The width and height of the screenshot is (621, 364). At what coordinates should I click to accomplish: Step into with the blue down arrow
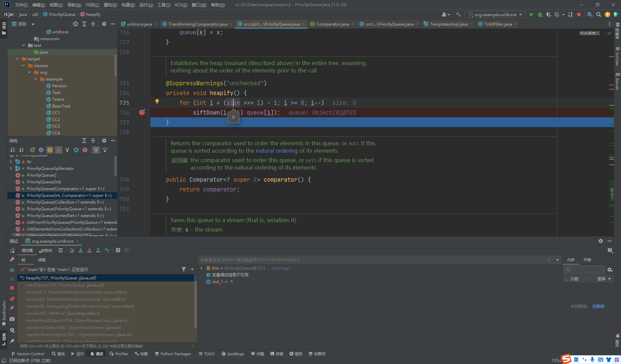point(81,250)
